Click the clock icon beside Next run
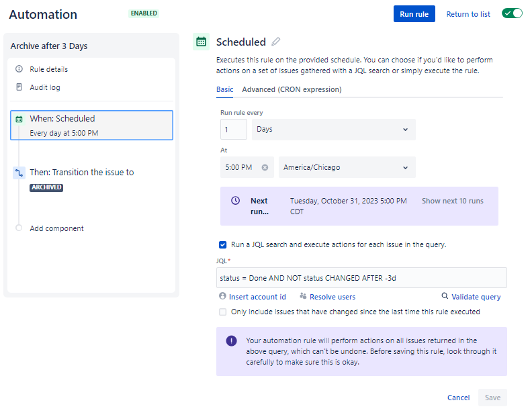The width and height of the screenshot is (532, 417). click(x=235, y=201)
